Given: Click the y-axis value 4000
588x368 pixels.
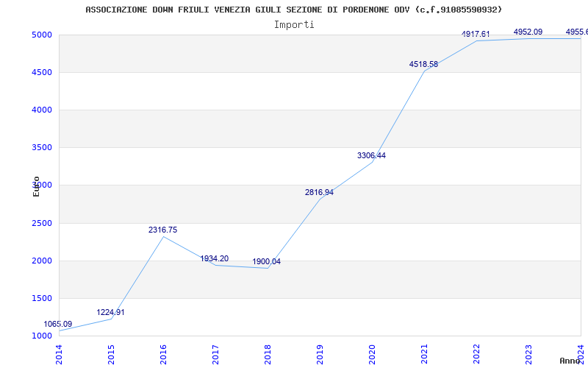Looking at the screenshot, I should tap(41, 110).
